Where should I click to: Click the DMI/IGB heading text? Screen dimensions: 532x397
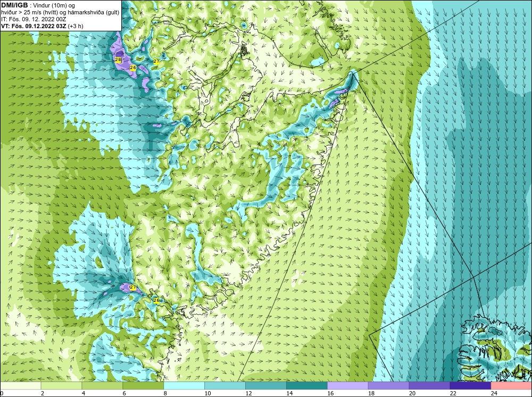pyautogui.click(x=14, y=5)
